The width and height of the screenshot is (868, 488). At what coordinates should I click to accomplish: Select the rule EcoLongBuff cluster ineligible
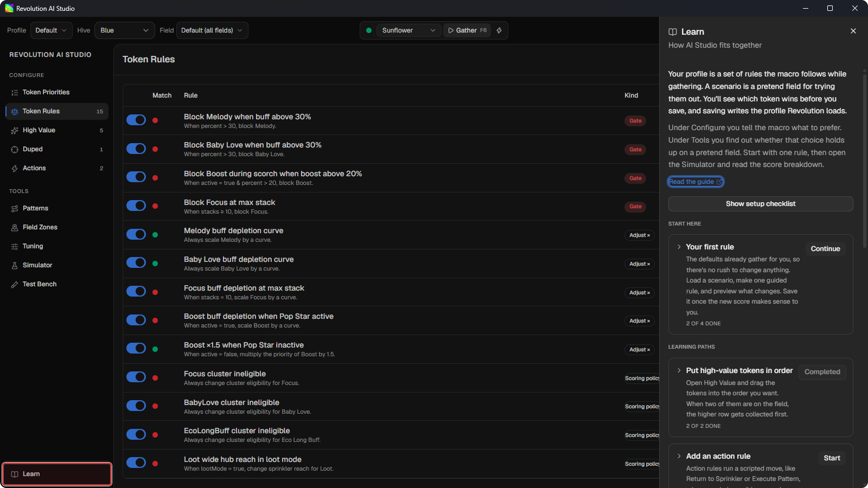click(x=391, y=435)
